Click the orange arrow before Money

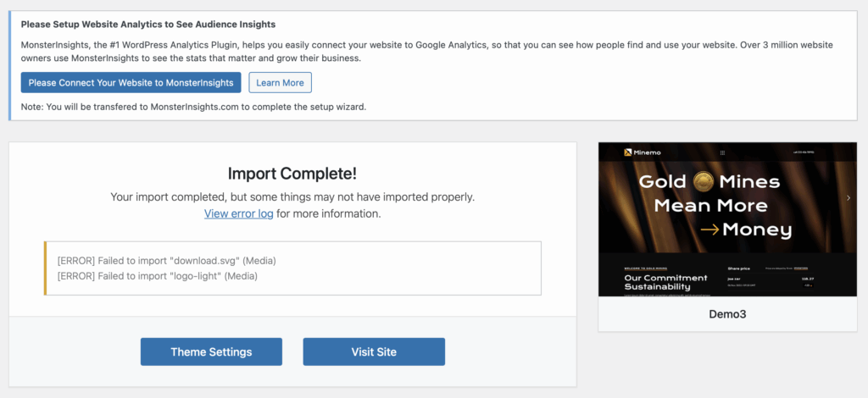coord(709,230)
